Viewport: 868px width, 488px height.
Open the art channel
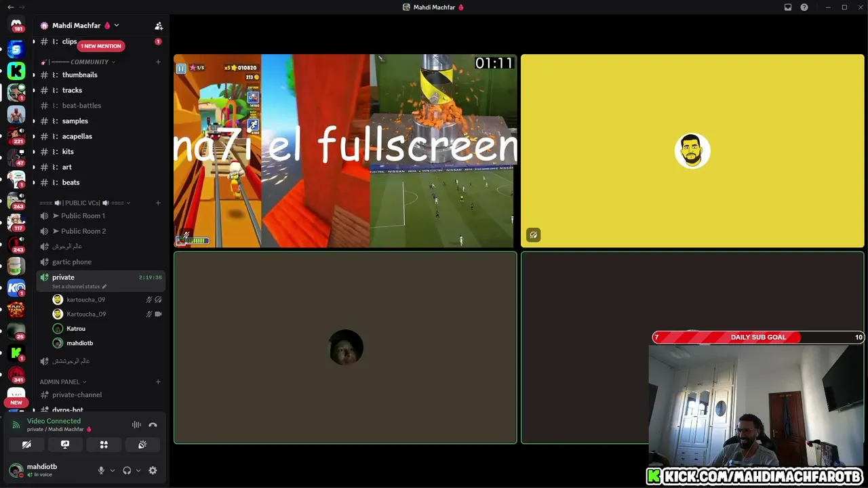pos(100,167)
